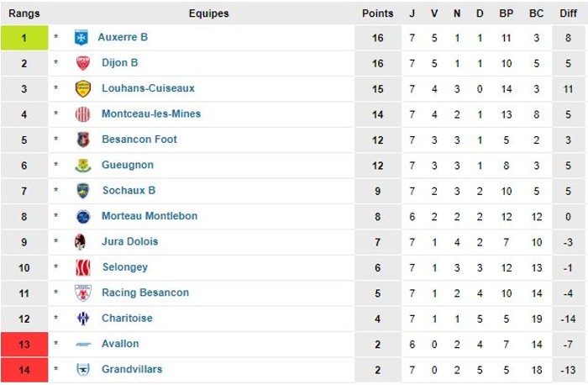Click the Jura Dolois team logo
Screen dimensions: 588x385
81,242
